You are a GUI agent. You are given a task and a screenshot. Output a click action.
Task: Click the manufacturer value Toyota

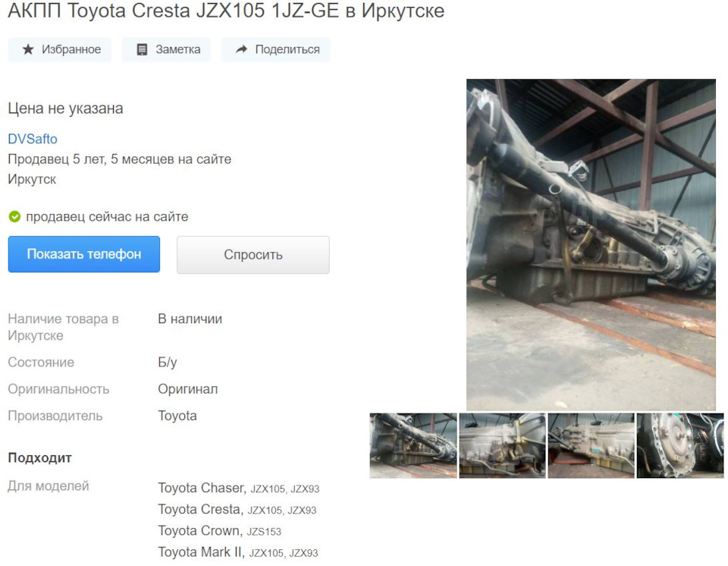[x=177, y=416]
